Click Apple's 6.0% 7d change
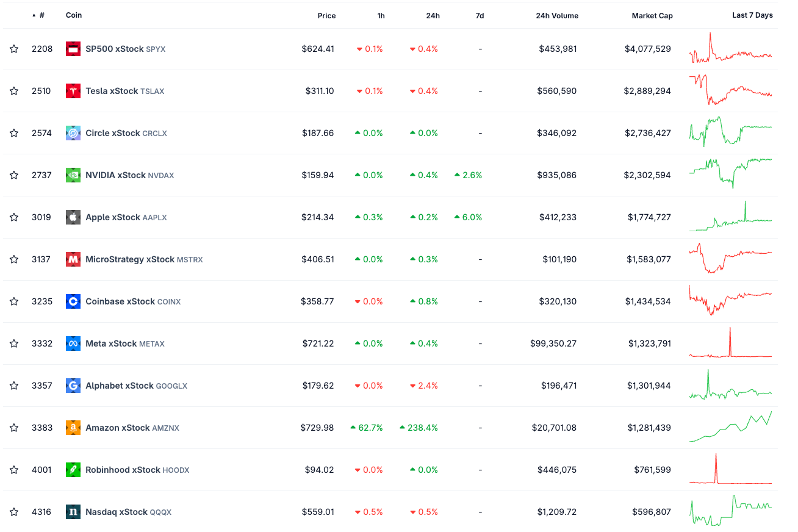The width and height of the screenshot is (798, 532). [468, 217]
